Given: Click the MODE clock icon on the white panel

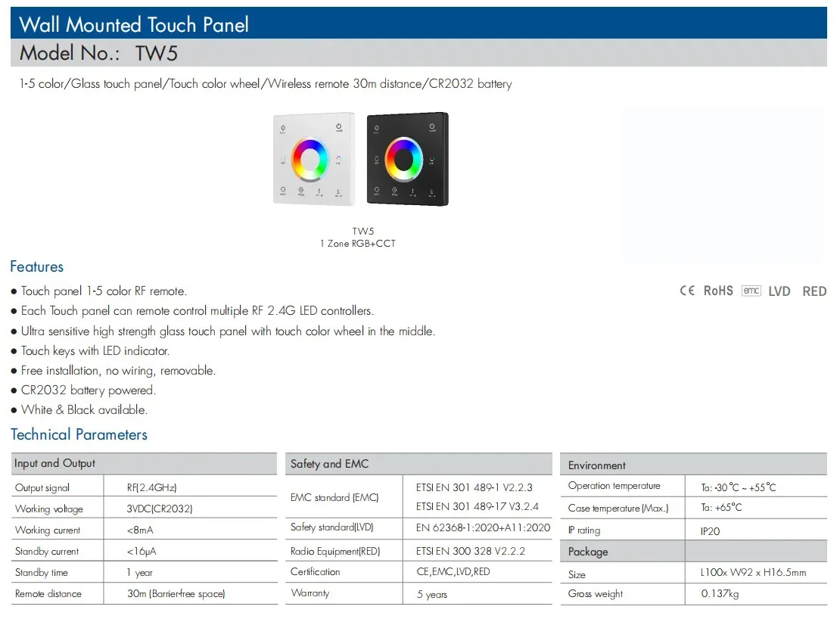Looking at the screenshot, I should pos(300,190).
